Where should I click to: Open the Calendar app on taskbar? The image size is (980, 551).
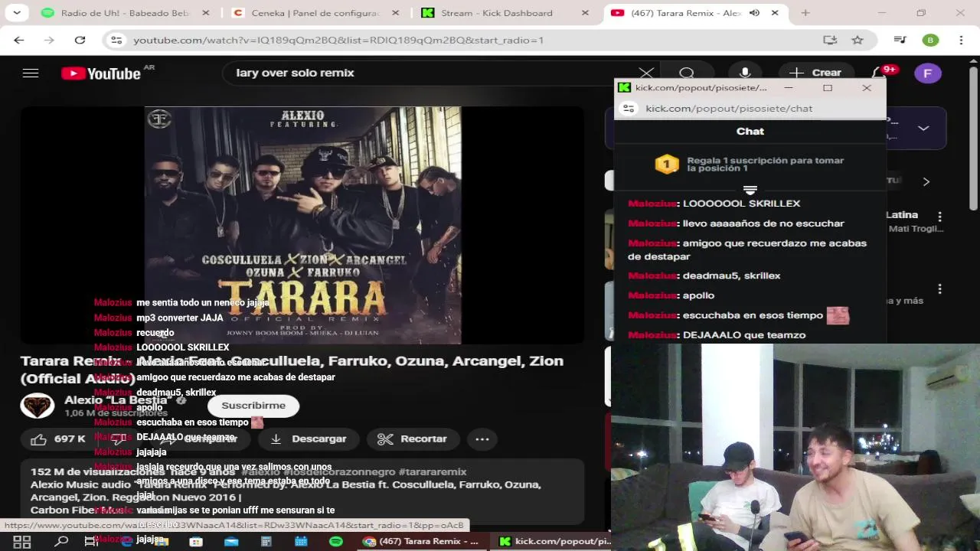[301, 542]
